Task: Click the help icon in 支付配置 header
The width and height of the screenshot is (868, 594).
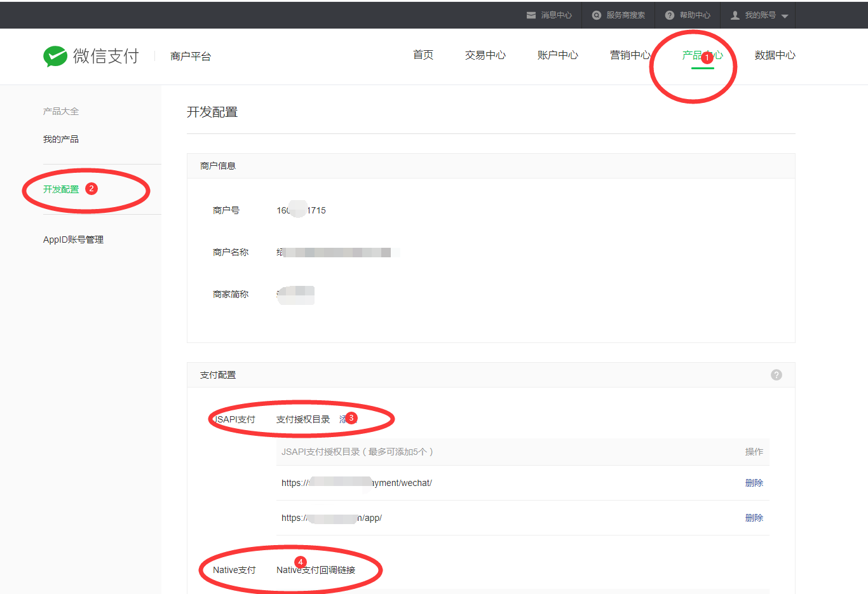Action: pyautogui.click(x=776, y=375)
